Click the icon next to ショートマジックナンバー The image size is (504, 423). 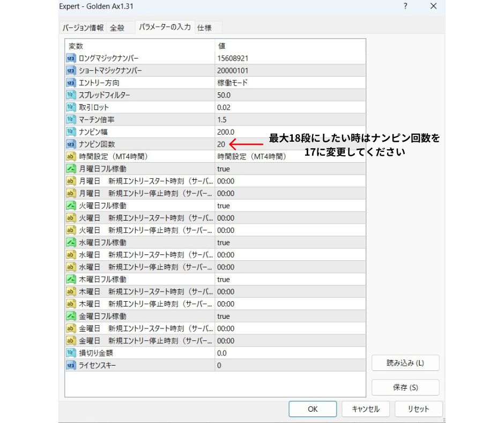pos(71,70)
